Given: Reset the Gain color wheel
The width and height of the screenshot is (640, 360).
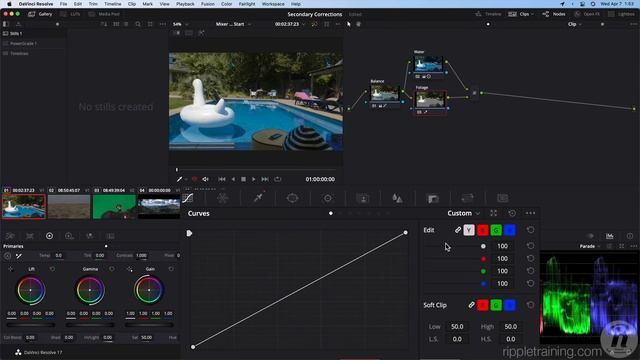Looking at the screenshot, I should click(171, 269).
